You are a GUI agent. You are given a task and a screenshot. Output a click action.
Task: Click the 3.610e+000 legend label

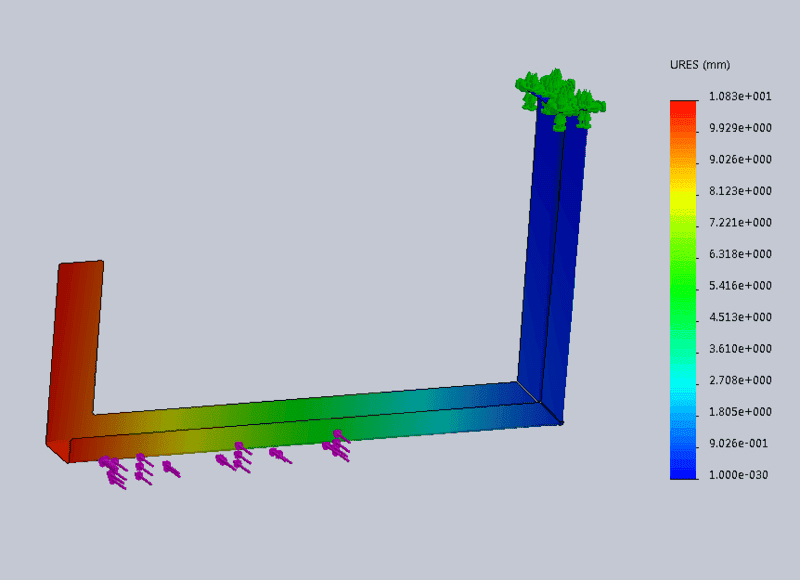(740, 349)
